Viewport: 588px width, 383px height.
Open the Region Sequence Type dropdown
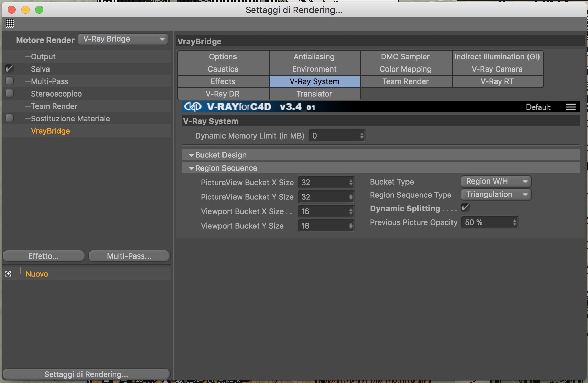coord(496,195)
